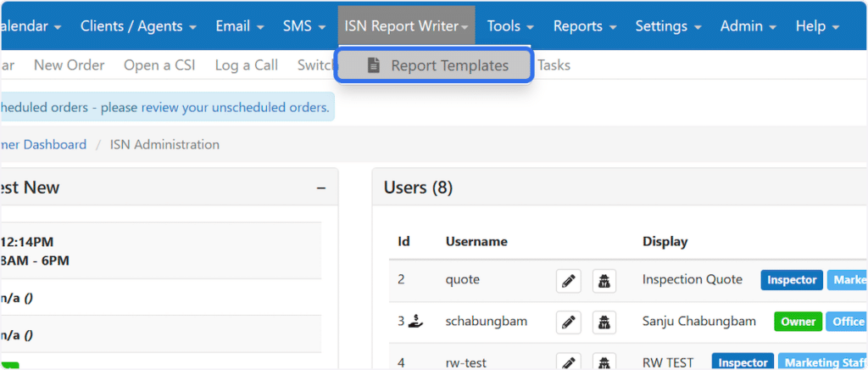This screenshot has height=370, width=868.
Task: Click the ISN Report Writer menu
Action: click(x=406, y=26)
